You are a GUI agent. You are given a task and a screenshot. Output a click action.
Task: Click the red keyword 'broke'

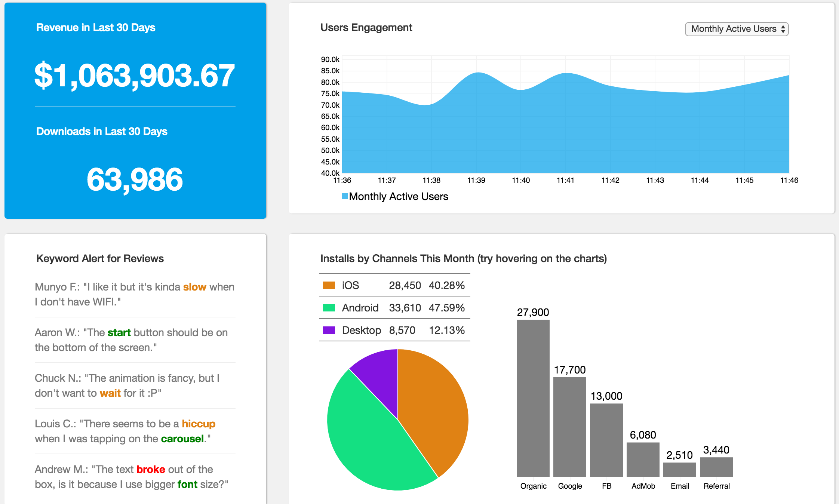pos(151,469)
